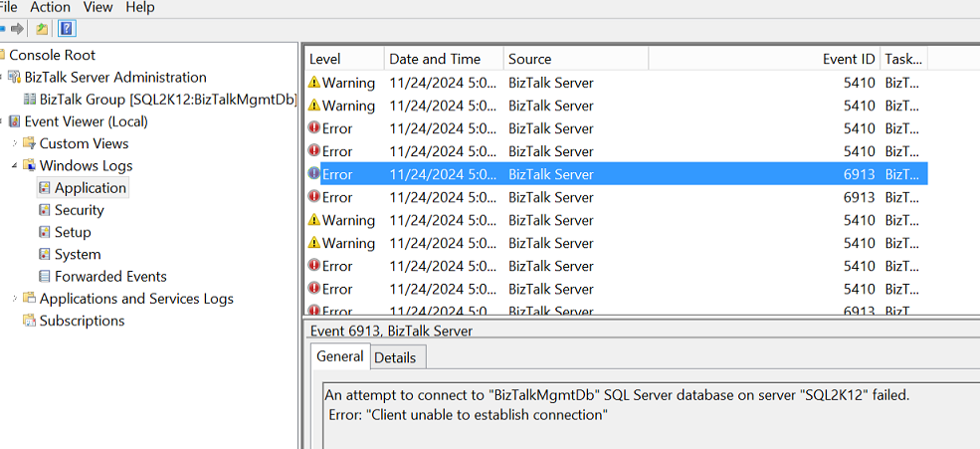
Task: Click the Security log icon in tree
Action: click(45, 210)
